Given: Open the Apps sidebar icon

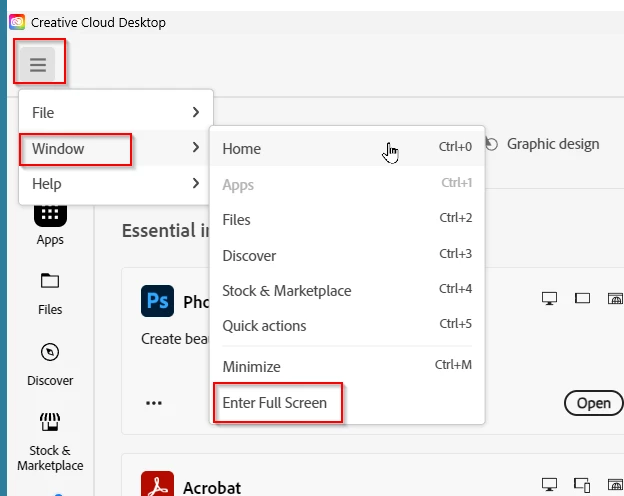Looking at the screenshot, I should [50, 215].
